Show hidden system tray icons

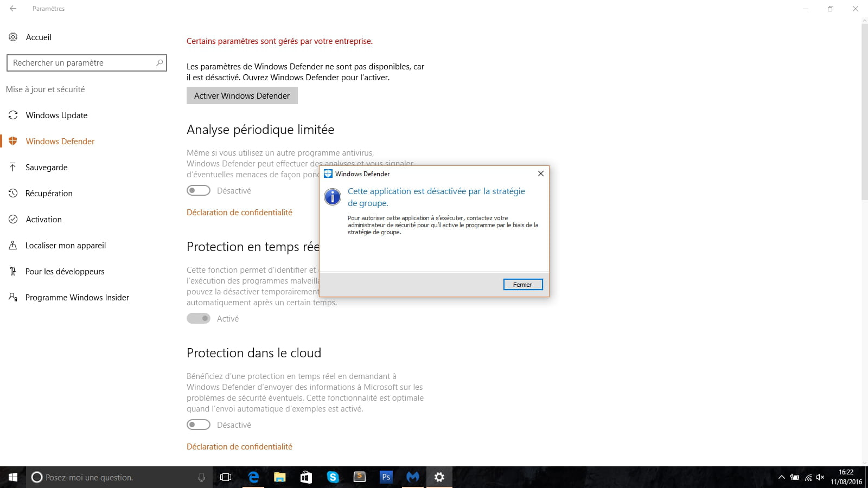(x=782, y=477)
